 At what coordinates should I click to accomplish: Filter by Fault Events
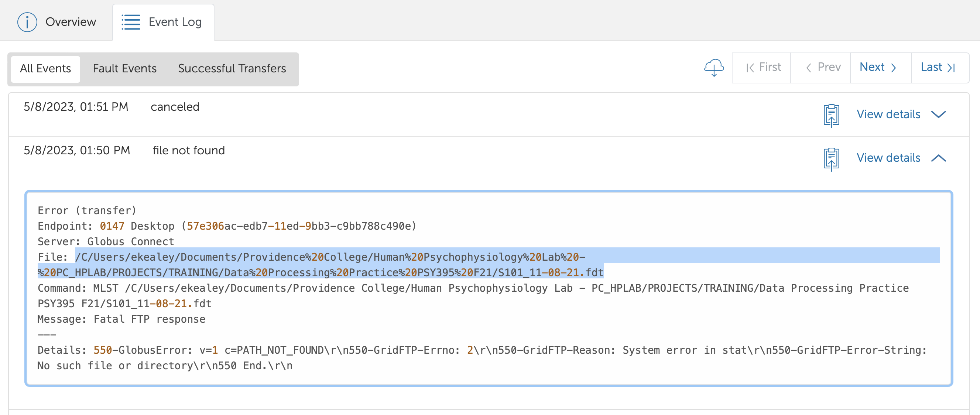[124, 69]
